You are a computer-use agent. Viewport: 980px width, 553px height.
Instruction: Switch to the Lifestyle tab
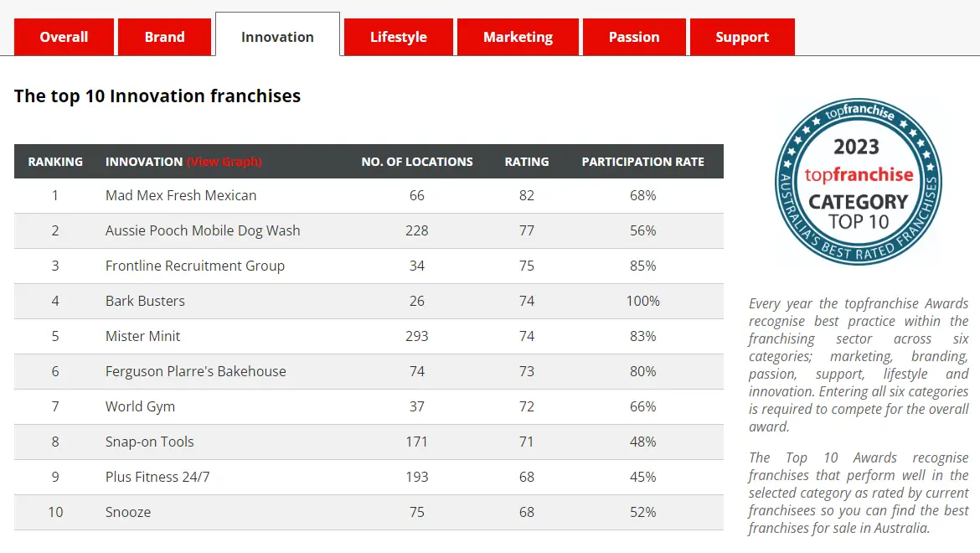tap(399, 37)
